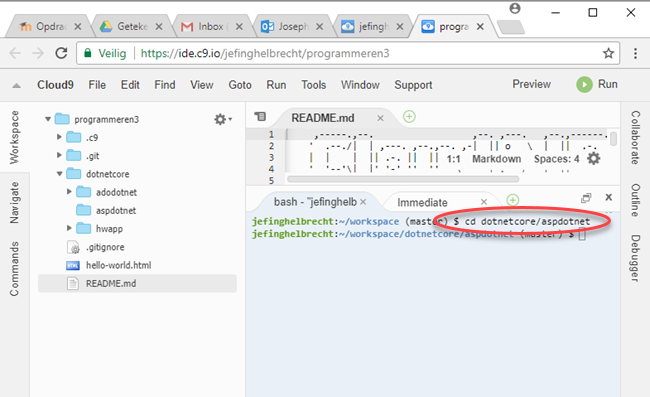Open the Debugger side panel

pyautogui.click(x=635, y=258)
